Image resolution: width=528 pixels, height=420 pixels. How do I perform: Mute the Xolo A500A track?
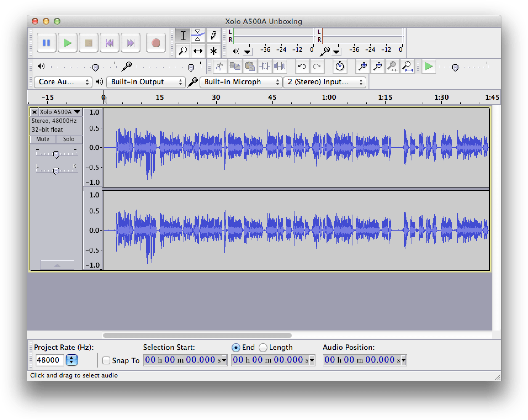point(43,139)
